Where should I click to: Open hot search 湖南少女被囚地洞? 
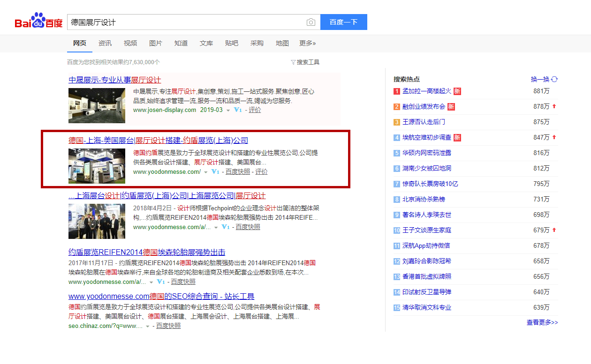426,169
